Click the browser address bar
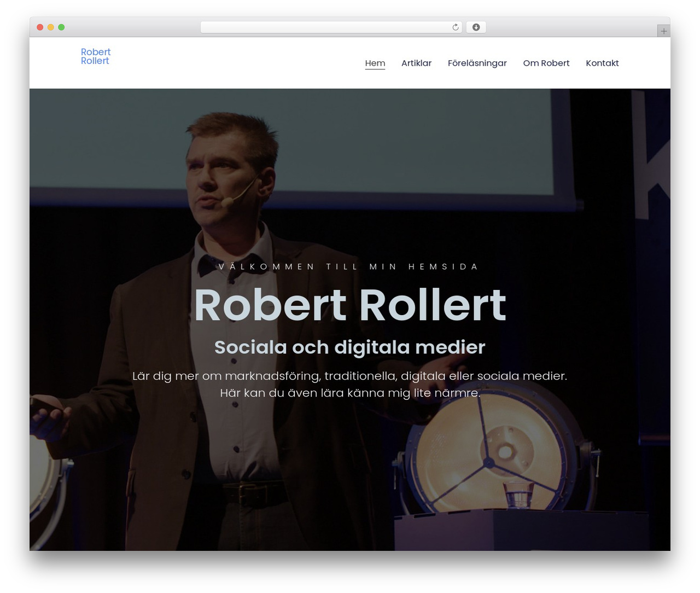Screen dimensions: 700x593 (x=331, y=27)
